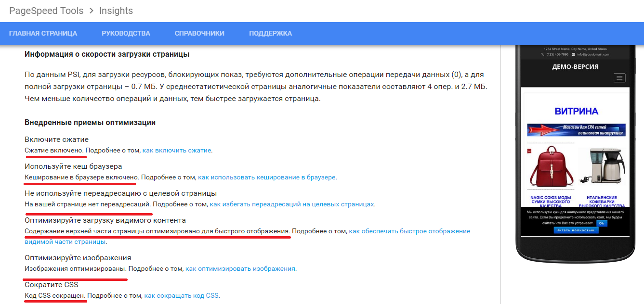The width and height of the screenshot is (644, 304).
Task: Open the РУКОВОДСТВА tab
Action: 126,34
